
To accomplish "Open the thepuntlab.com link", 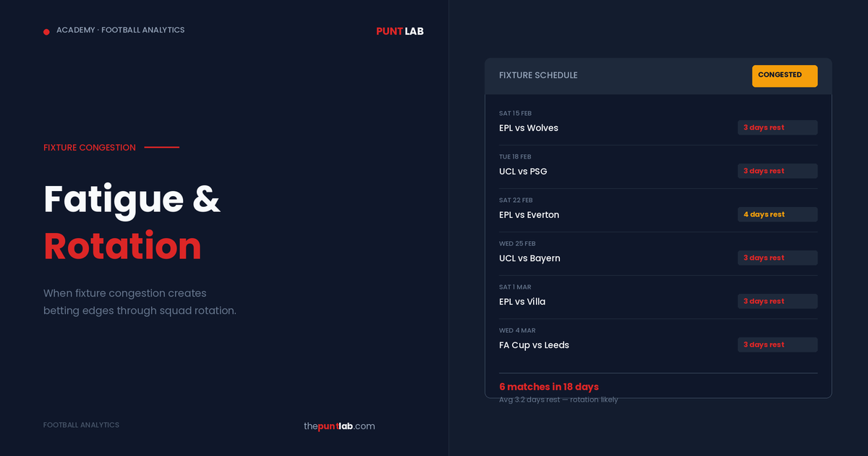I will point(339,426).
